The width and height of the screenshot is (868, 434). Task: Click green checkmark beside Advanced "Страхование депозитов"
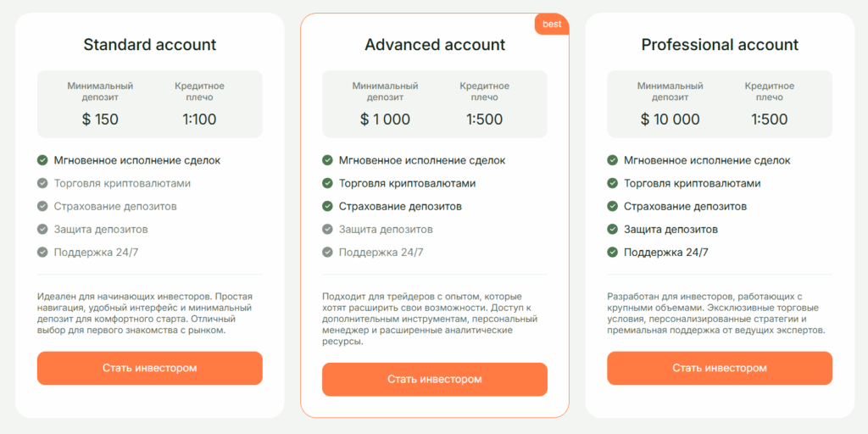[327, 206]
